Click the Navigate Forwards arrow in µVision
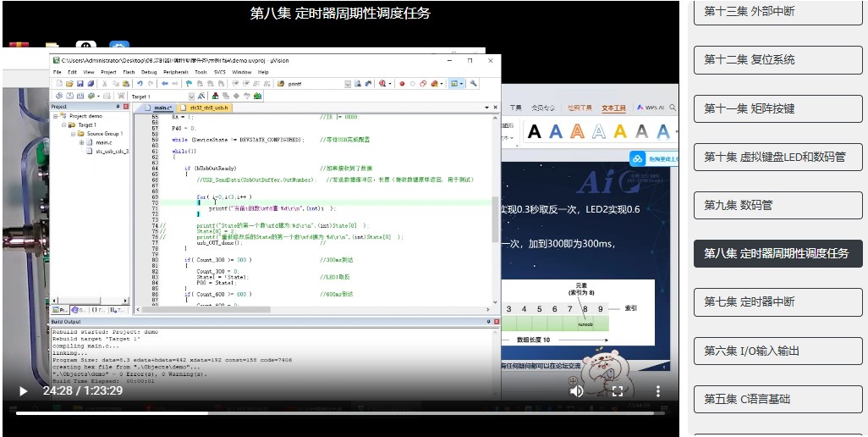The height and width of the screenshot is (437, 868). (175, 84)
